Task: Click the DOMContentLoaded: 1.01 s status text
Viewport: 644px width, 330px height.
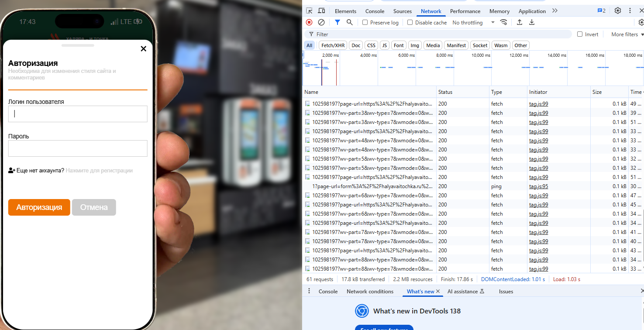Action: 513,279
